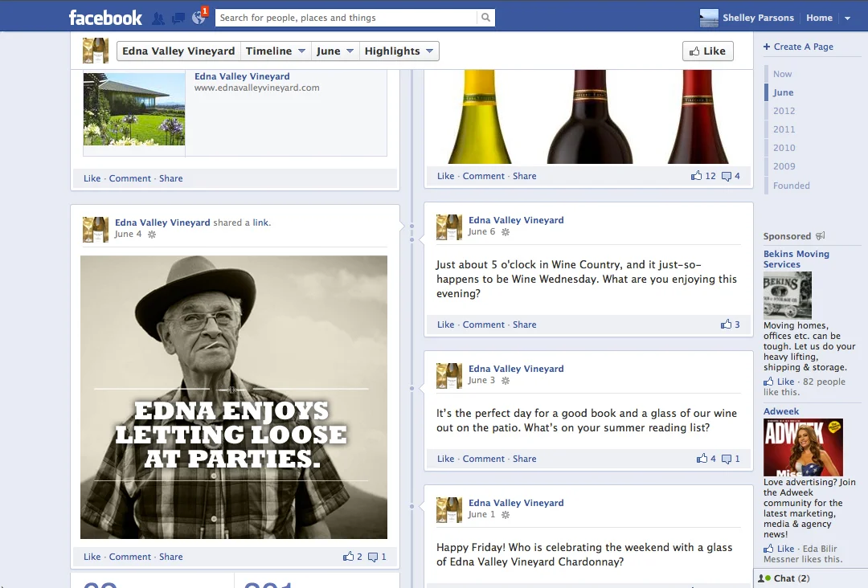Click the link word in 'shared a link'
868x588 pixels.
click(260, 223)
